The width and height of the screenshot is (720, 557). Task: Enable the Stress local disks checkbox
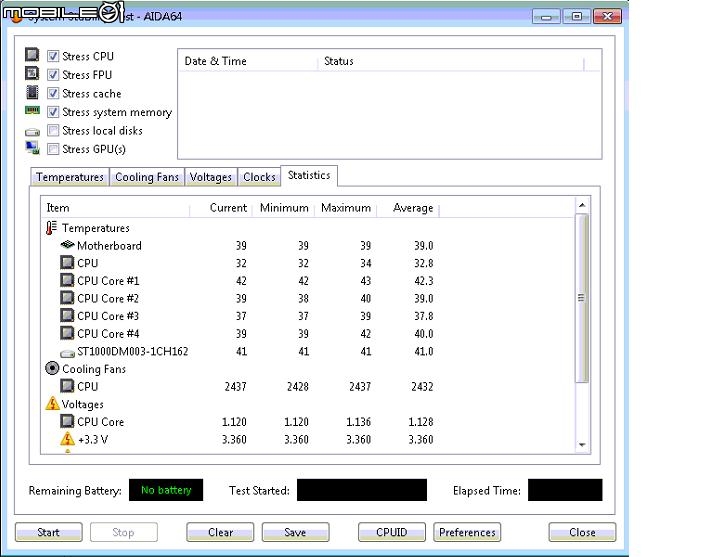point(53,130)
